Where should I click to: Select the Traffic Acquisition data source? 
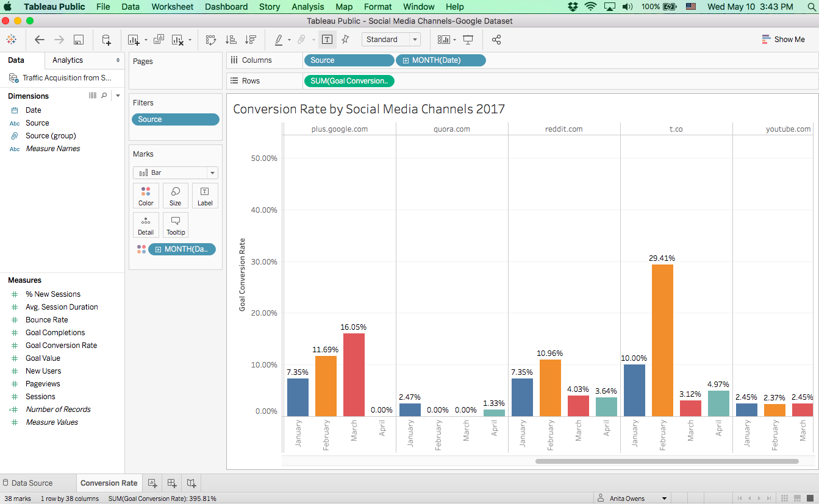[x=61, y=78]
